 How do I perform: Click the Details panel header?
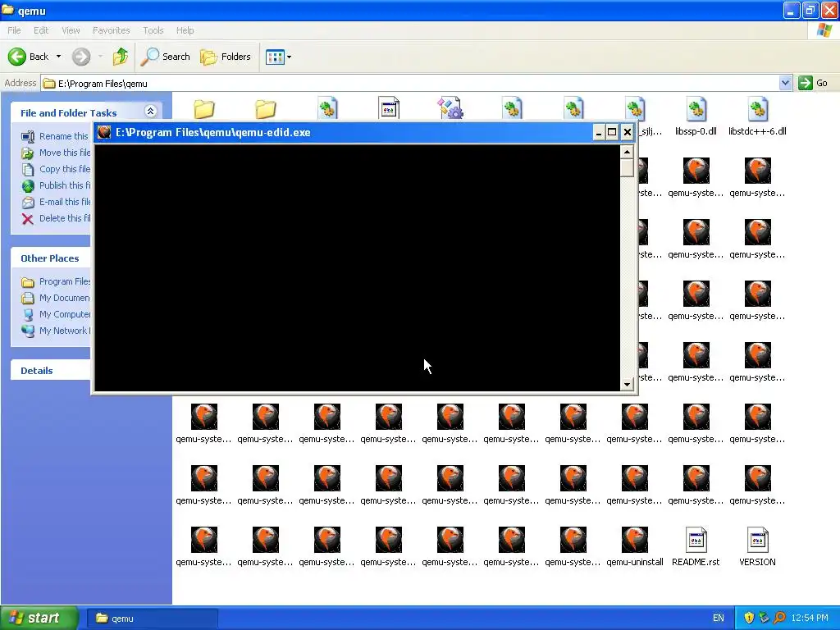coord(50,370)
